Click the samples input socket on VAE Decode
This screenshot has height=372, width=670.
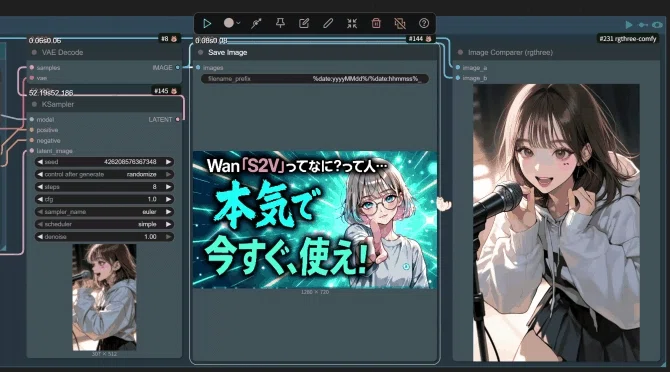[x=32, y=67]
